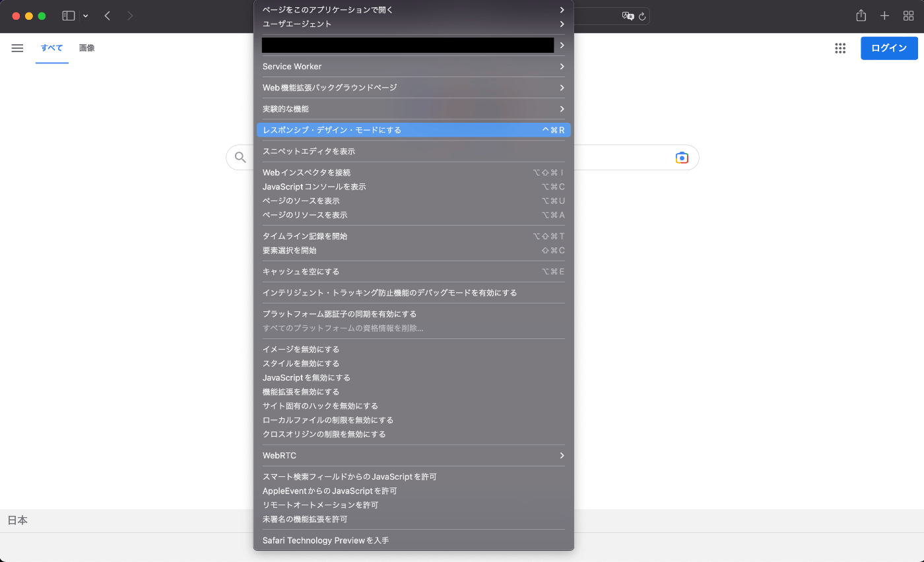The image size is (924, 562).
Task: Click the ログイン button
Action: pyautogui.click(x=889, y=48)
